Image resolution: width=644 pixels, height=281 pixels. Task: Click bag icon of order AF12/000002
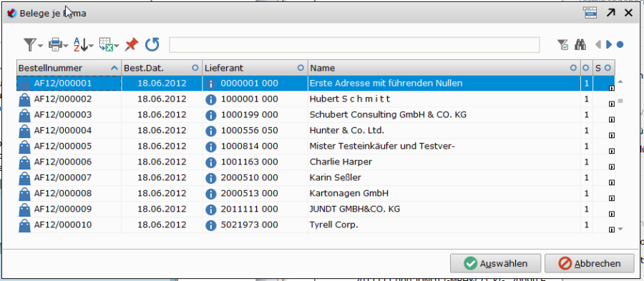coord(24,99)
